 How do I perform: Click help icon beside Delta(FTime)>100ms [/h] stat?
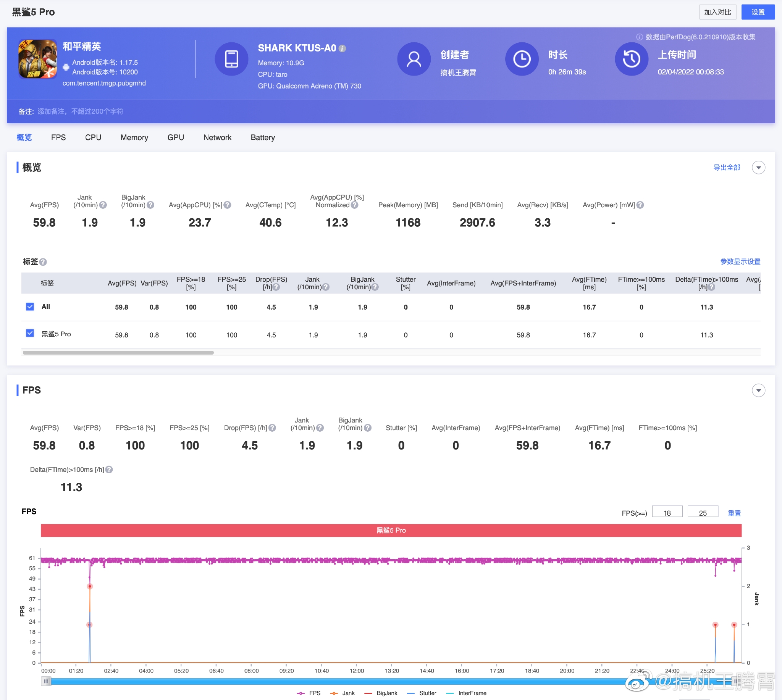click(x=109, y=469)
